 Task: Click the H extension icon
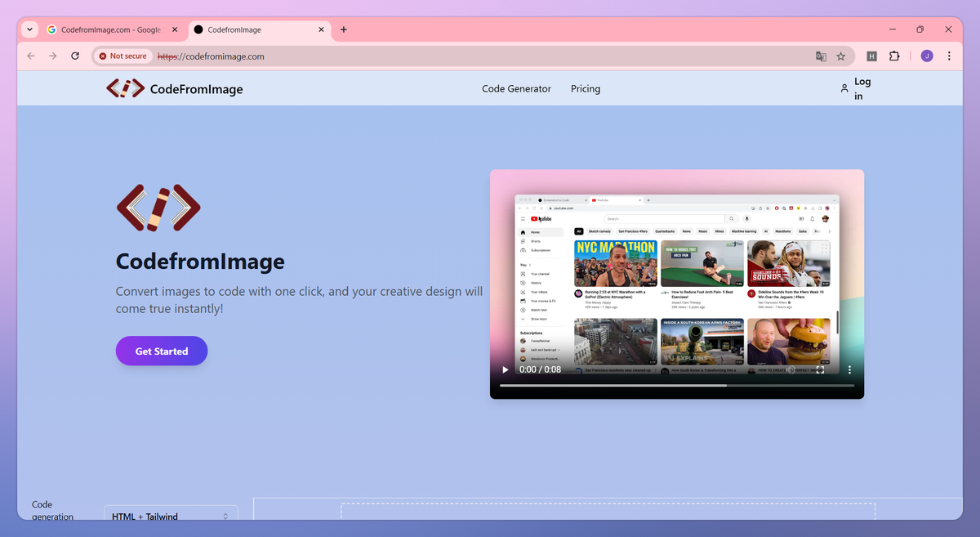(871, 56)
